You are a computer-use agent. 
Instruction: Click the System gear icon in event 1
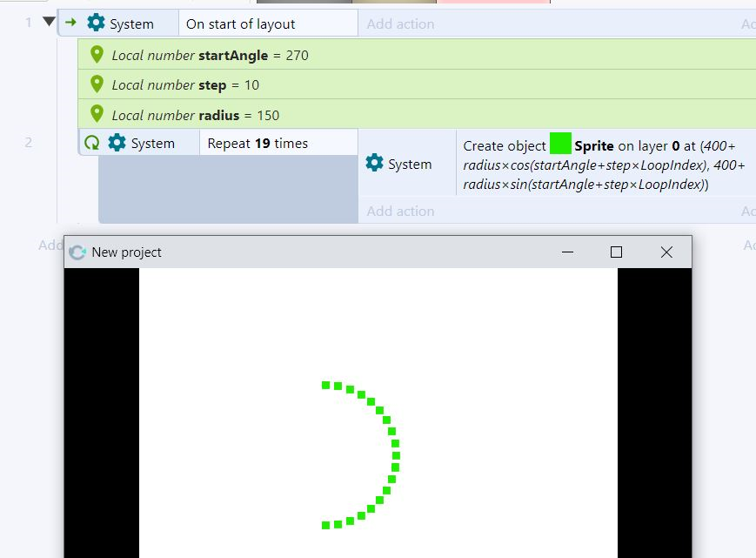click(x=96, y=24)
